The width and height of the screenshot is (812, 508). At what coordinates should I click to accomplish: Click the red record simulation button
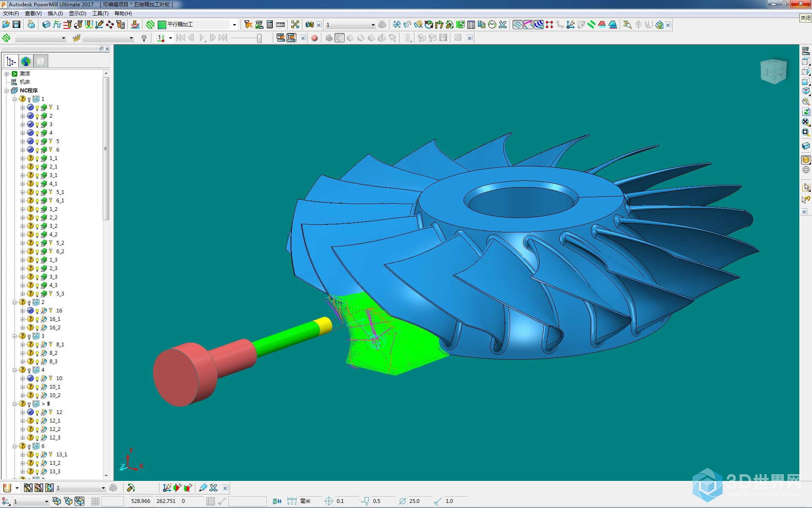[x=314, y=38]
